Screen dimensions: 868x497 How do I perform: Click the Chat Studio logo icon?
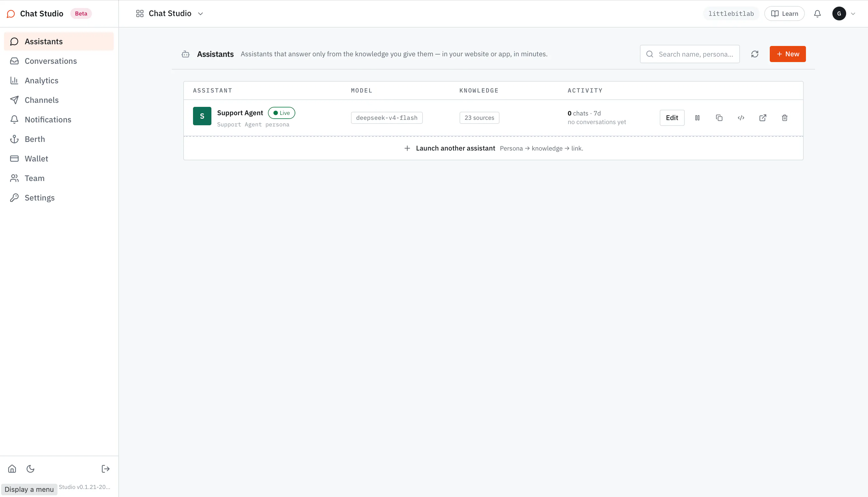click(11, 14)
